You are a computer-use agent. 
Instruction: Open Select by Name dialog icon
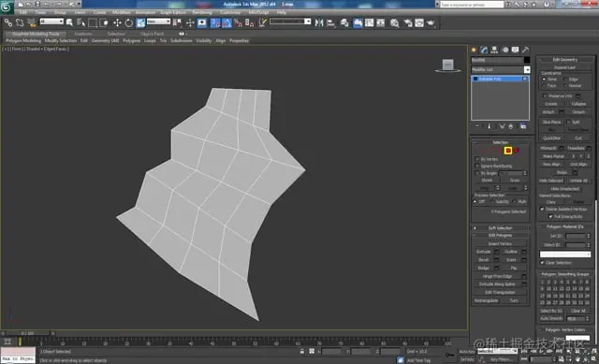pyautogui.click(x=81, y=22)
